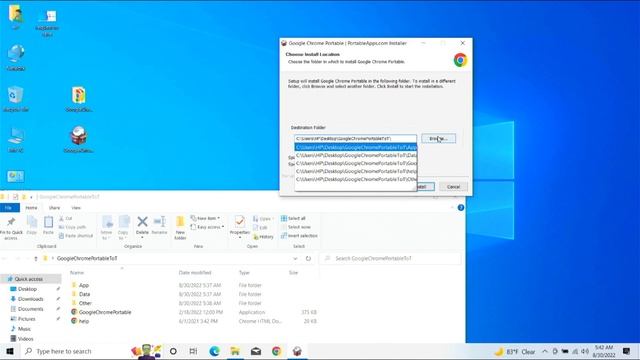
Task: Refresh the Explorer folder view
Action: coord(308,258)
